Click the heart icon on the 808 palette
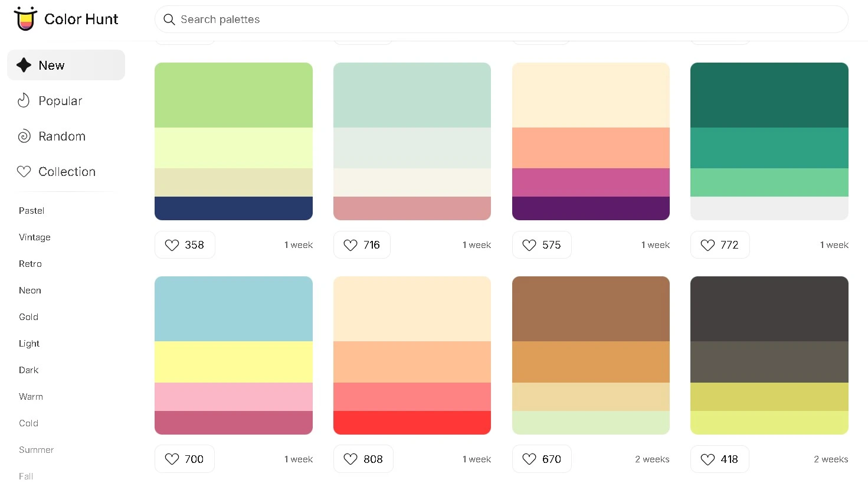The height and width of the screenshot is (483, 868). [x=351, y=459]
